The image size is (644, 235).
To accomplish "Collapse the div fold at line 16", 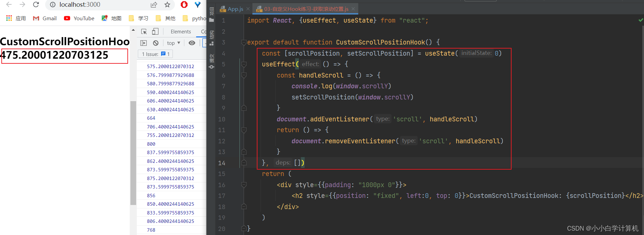I will point(244,185).
